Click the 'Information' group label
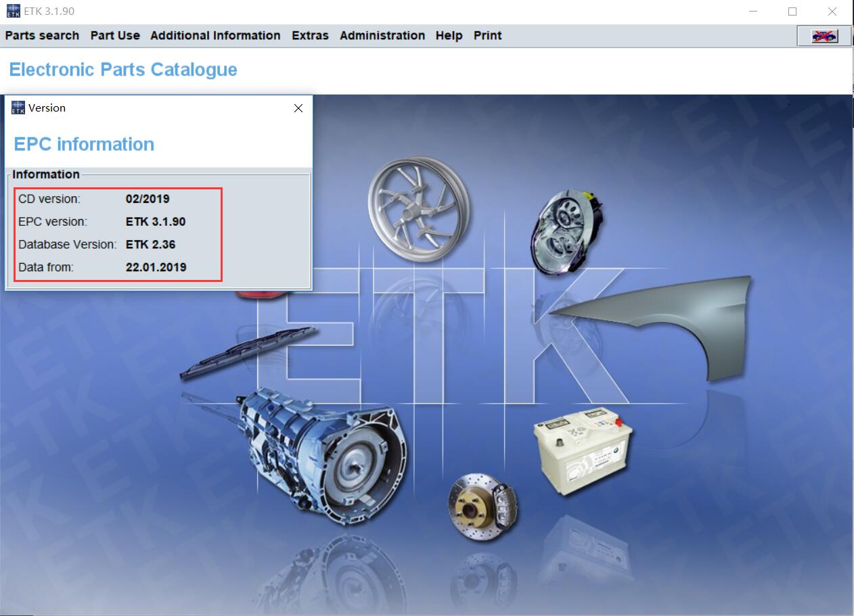 click(x=46, y=174)
